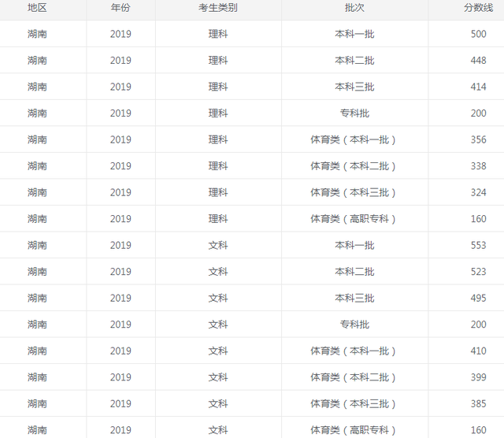Click 本科一批 in the 500-score row
504x438 pixels.
pos(354,34)
